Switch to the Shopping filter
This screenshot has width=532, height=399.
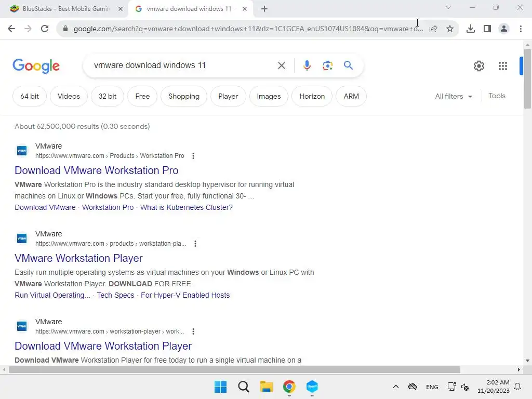pyautogui.click(x=184, y=96)
